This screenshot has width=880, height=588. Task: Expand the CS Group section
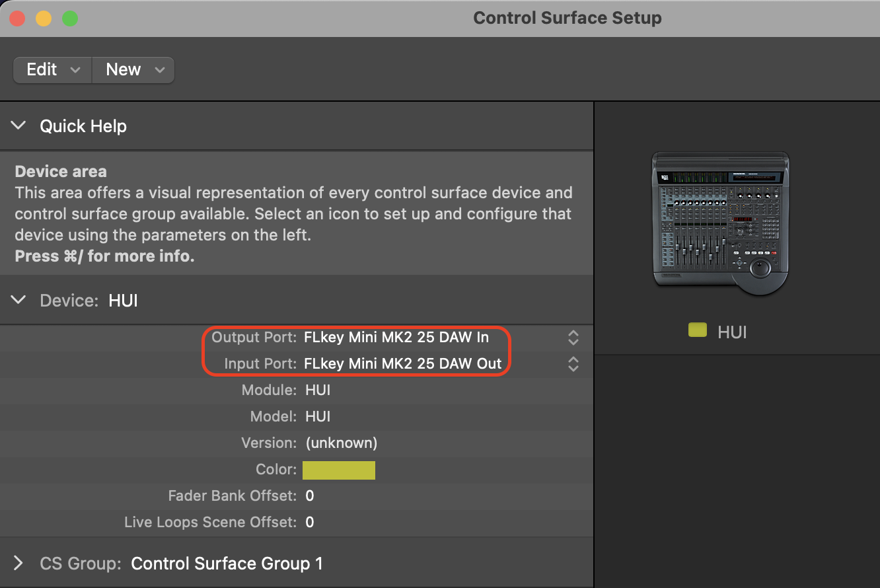point(18,563)
